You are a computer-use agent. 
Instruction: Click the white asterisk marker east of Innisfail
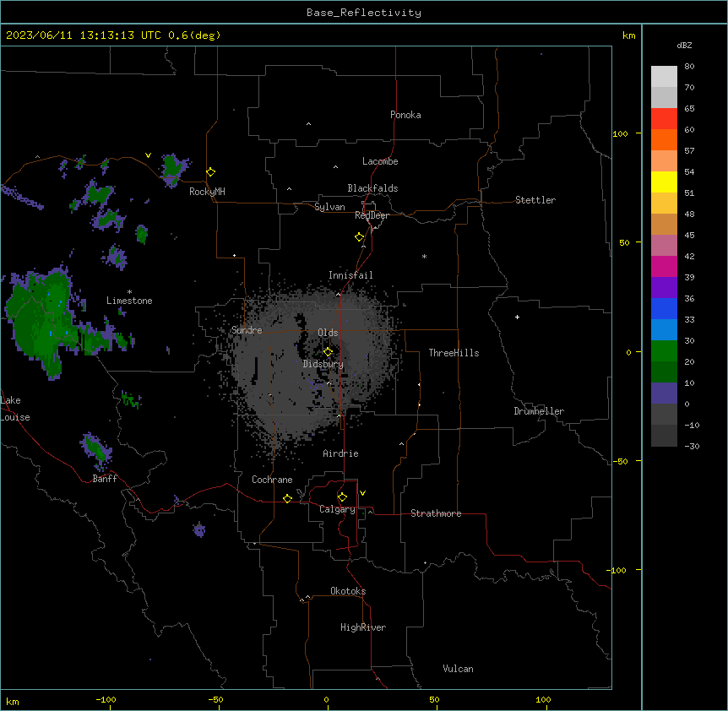coord(424,257)
